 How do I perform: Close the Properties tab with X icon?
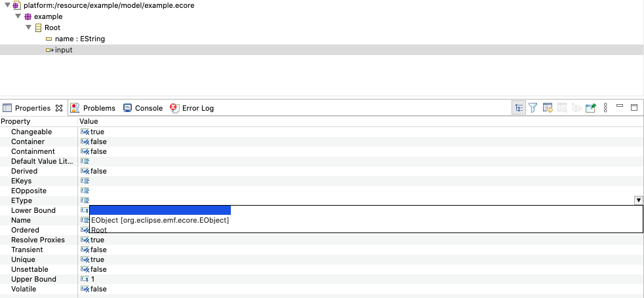[x=58, y=108]
